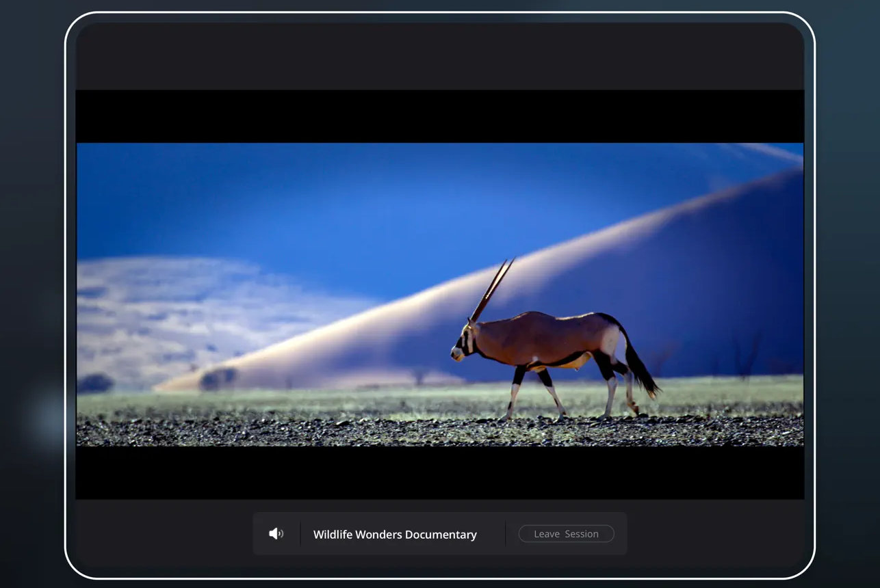The height and width of the screenshot is (588, 880).
Task: Click the shadowed blue dune at the right
Action: 719,287
